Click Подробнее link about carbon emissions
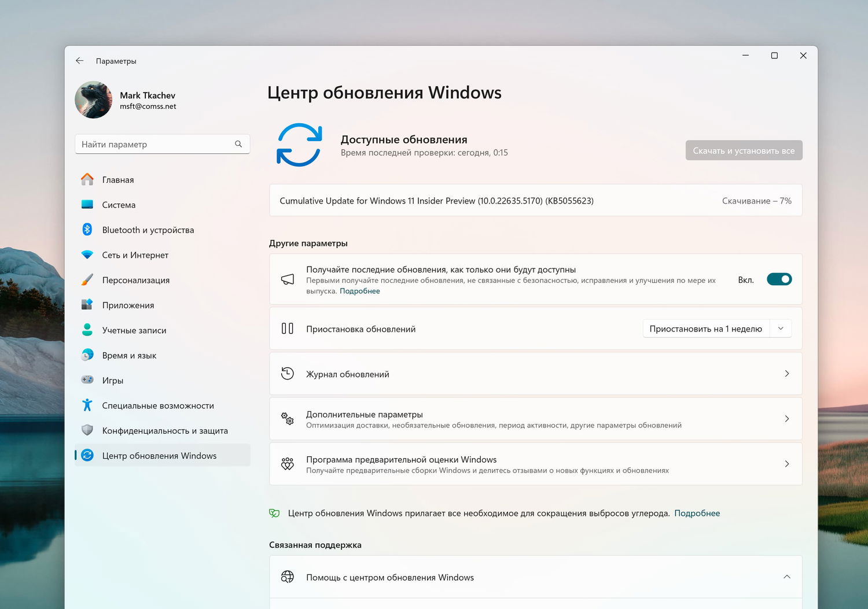Viewport: 868px width, 609px height. [697, 513]
